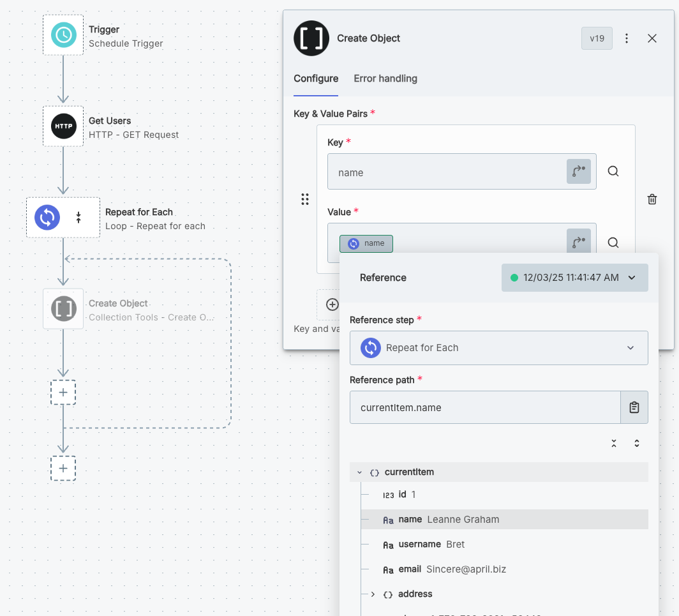This screenshot has height=616, width=679.
Task: Grab the drag handle of the key-value pair
Action: [x=305, y=199]
